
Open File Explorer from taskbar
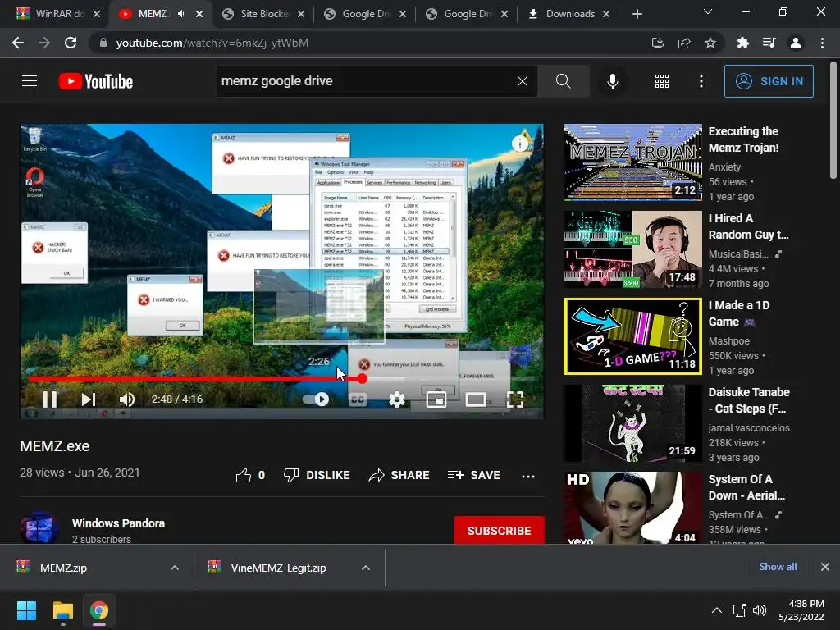point(62,610)
